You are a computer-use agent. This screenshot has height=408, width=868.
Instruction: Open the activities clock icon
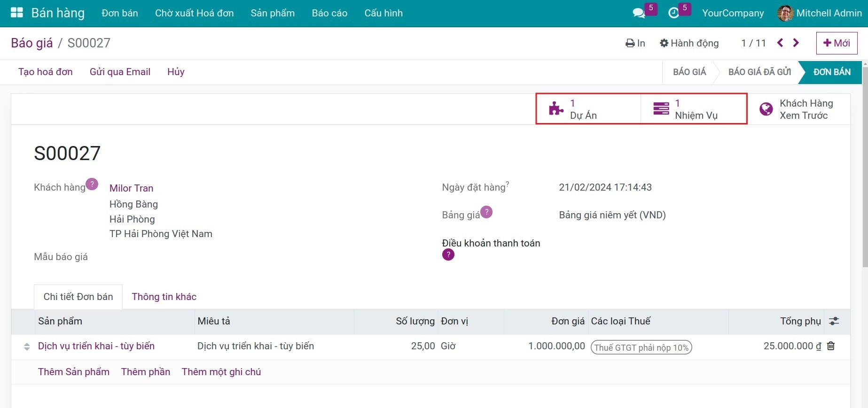click(x=673, y=13)
